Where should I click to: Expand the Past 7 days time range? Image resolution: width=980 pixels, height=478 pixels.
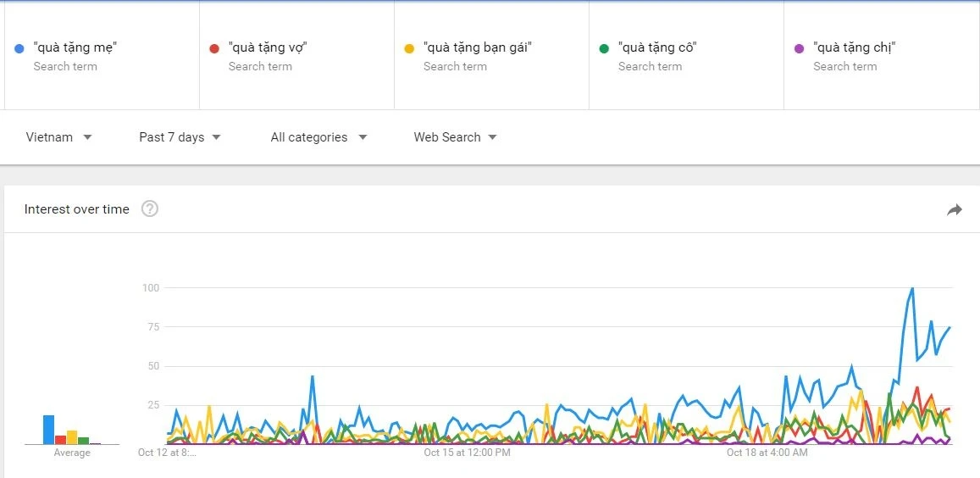tap(180, 137)
